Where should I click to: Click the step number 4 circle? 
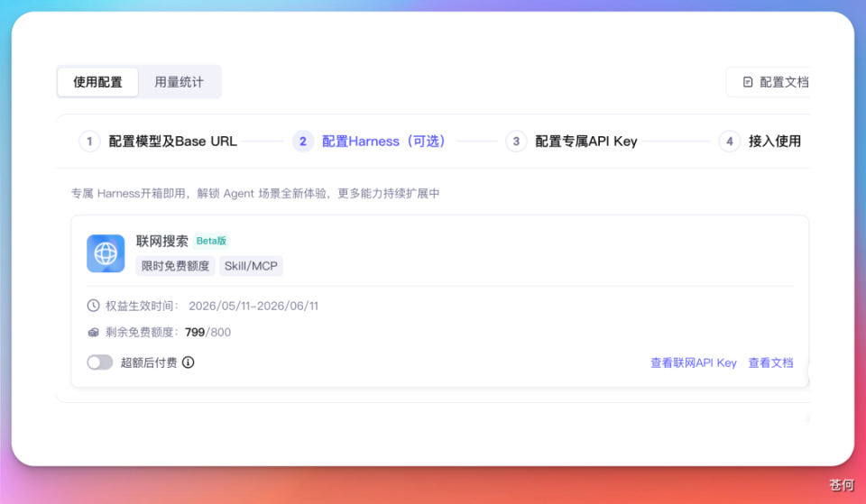click(x=730, y=142)
